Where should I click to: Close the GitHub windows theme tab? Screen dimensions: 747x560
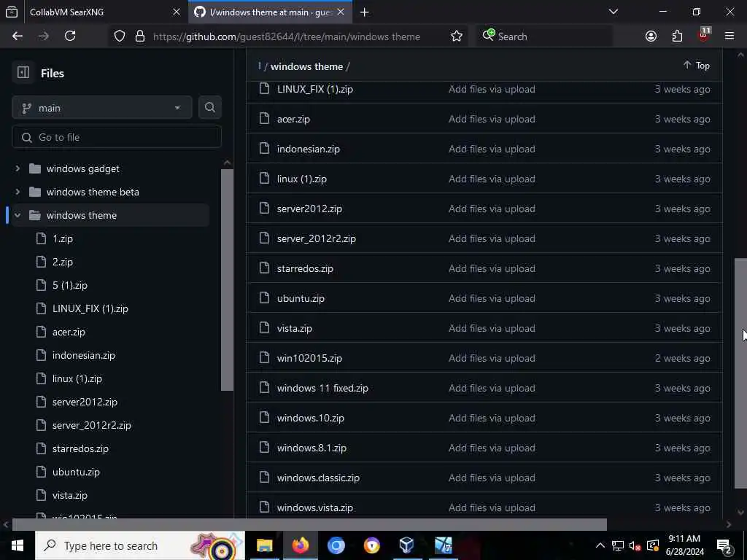click(341, 12)
